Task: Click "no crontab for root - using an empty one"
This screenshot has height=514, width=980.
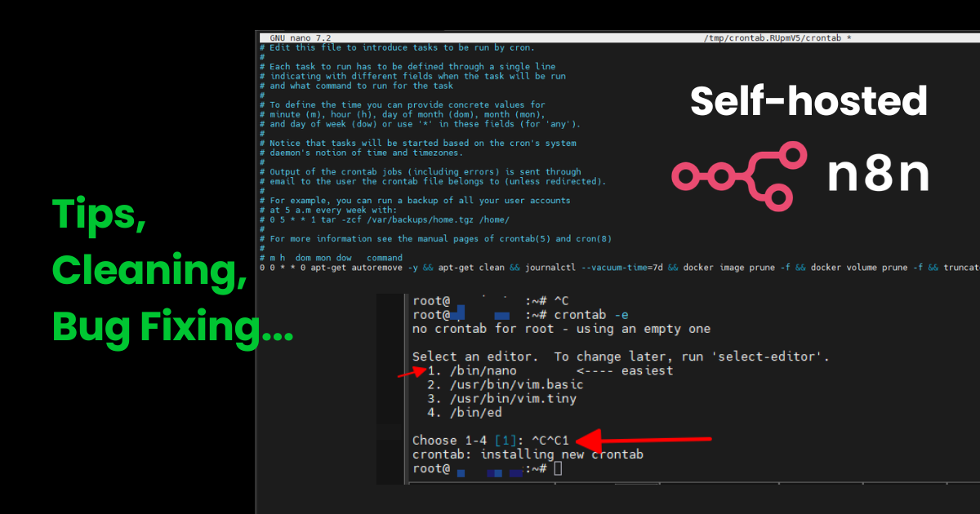Action: [x=562, y=329]
